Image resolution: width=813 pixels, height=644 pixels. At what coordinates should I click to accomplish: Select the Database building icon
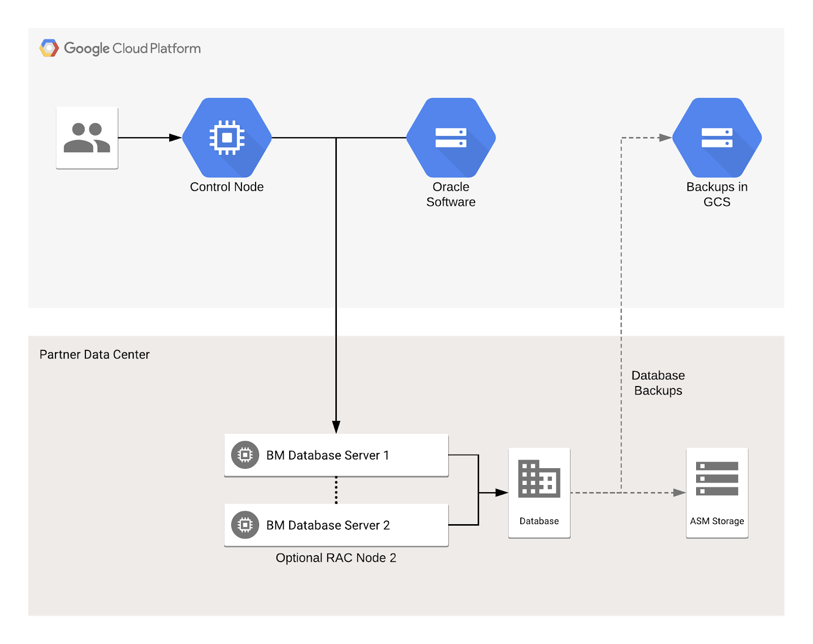[539, 479]
